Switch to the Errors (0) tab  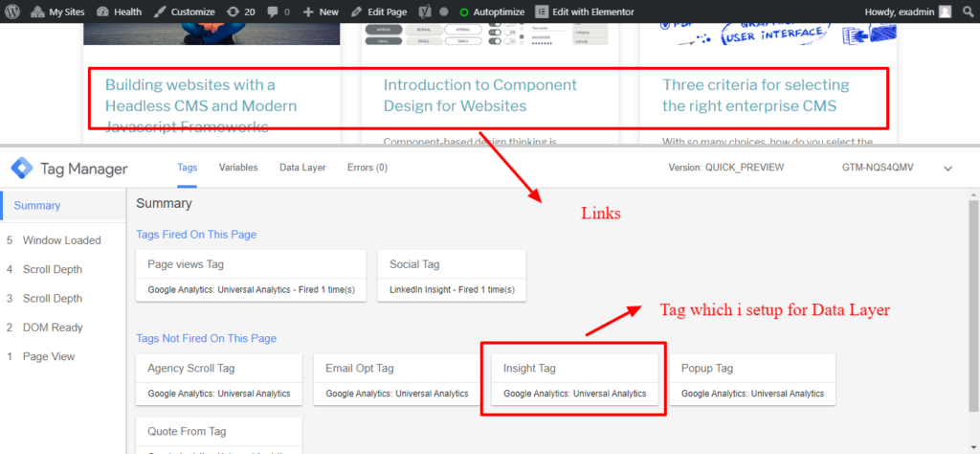click(367, 168)
